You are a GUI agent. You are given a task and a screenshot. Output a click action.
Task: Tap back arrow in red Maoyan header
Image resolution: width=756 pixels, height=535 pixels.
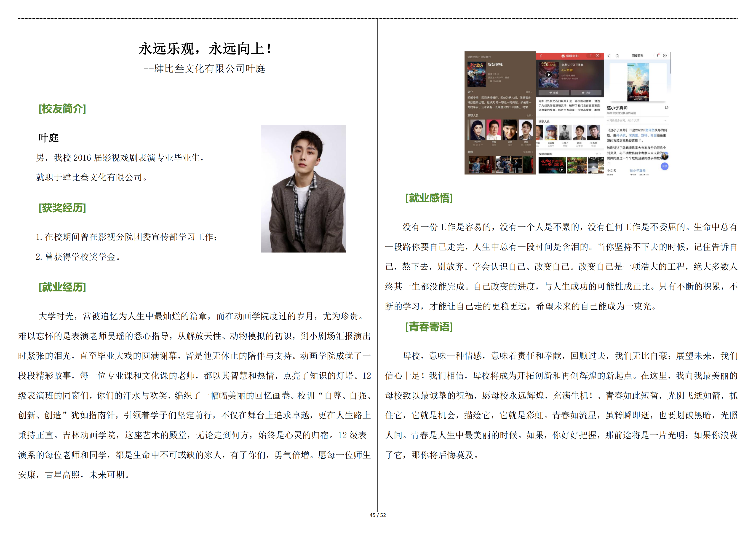541,56
